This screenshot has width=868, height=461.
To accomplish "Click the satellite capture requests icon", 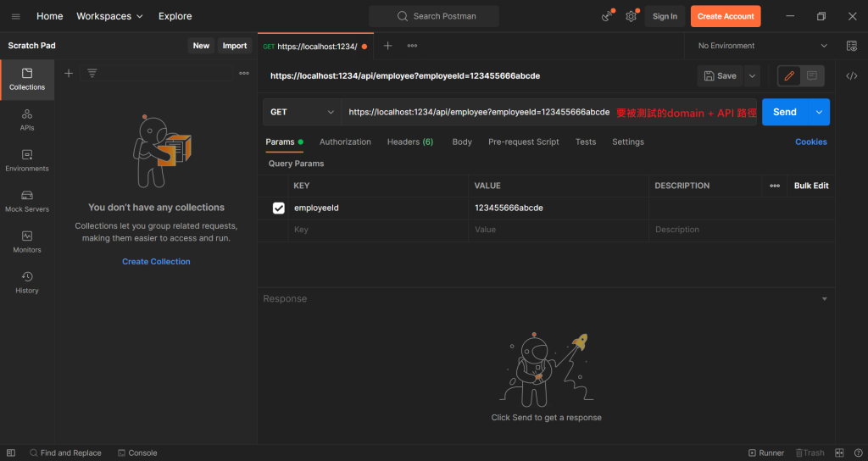I will [607, 16].
